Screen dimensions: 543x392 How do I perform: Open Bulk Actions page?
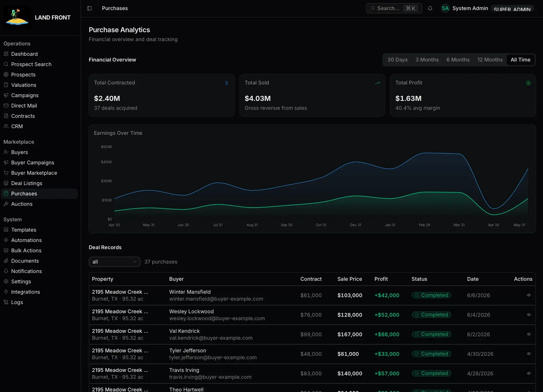tap(39, 251)
